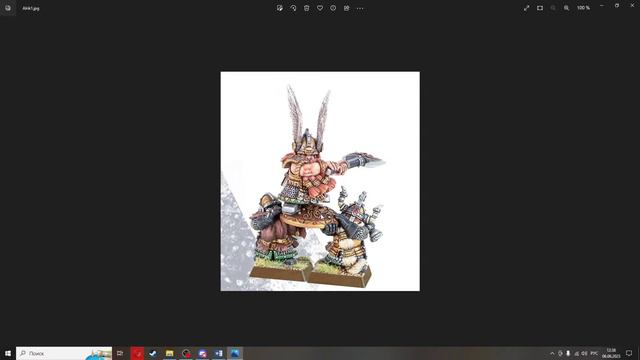640x360 pixels.
Task: Click the dwarf miniature photo
Action: pos(320,181)
